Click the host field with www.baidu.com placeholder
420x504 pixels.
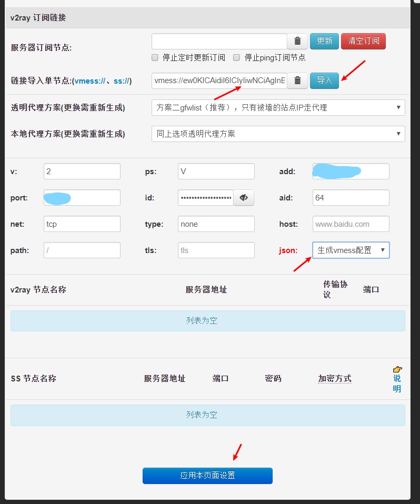(351, 224)
